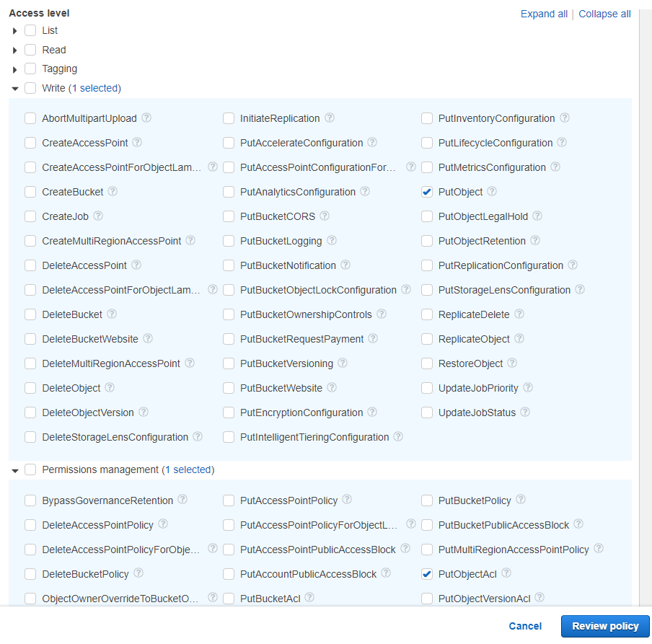
Task: Open help beside PutObjectLegalHold
Action: tap(537, 216)
